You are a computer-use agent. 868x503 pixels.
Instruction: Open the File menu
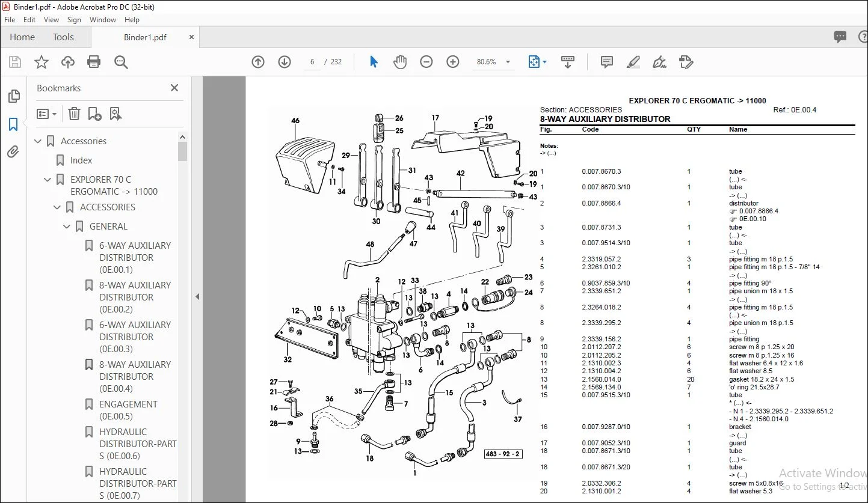10,20
